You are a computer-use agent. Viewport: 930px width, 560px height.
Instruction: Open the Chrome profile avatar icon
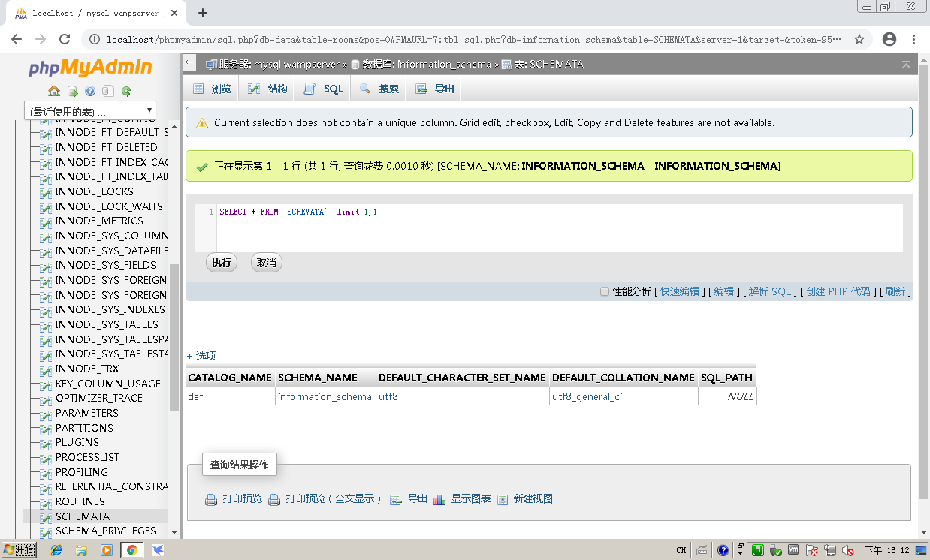click(x=889, y=39)
